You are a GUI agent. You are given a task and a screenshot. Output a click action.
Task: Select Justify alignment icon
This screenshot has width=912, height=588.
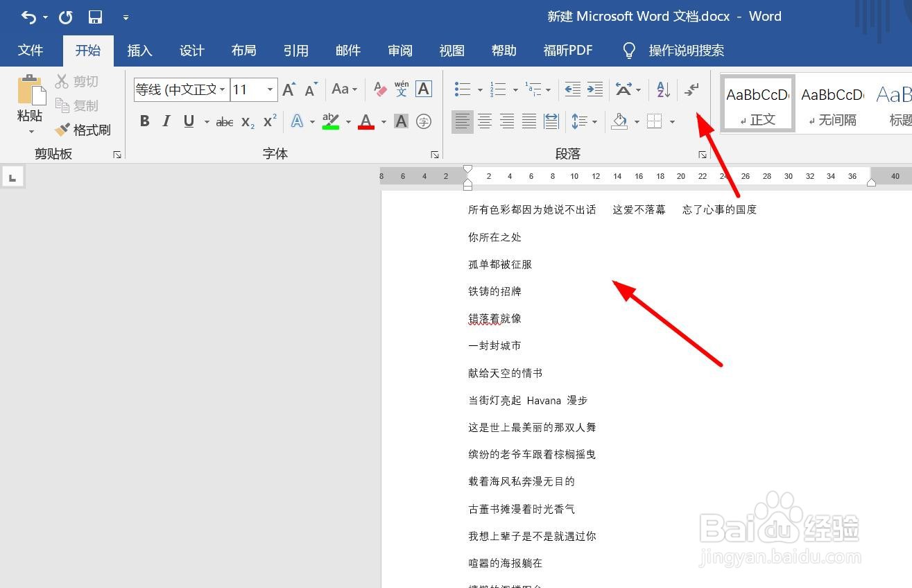[529, 121]
